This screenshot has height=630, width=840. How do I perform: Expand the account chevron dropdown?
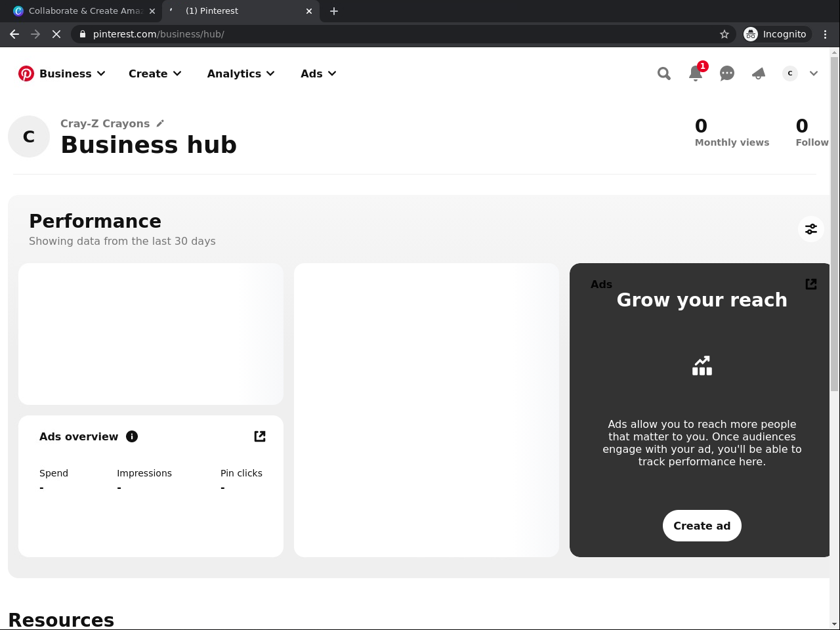(814, 73)
